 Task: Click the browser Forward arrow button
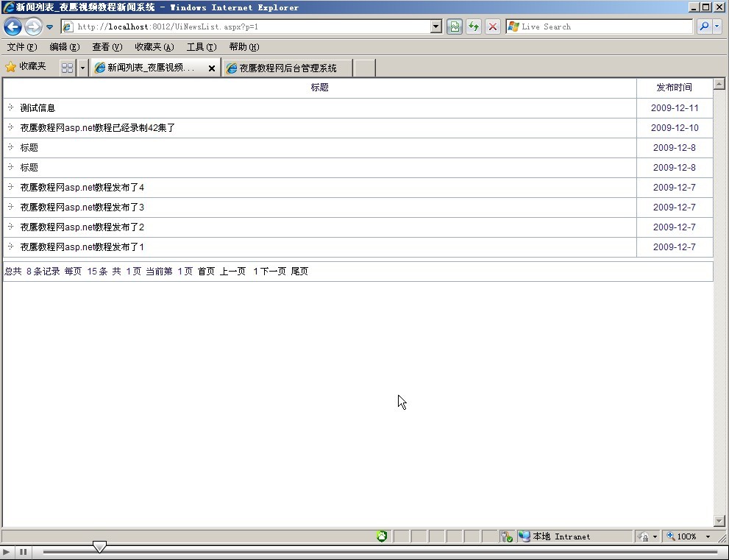33,27
